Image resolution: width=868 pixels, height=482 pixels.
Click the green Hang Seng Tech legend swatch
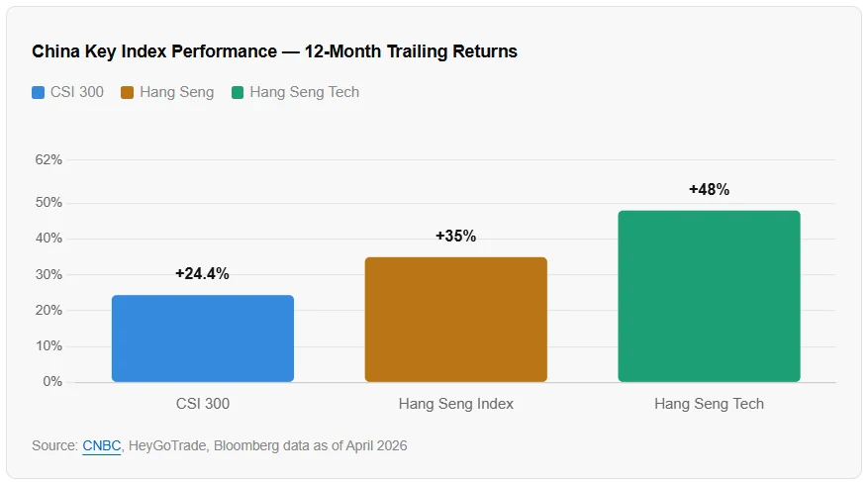(238, 92)
